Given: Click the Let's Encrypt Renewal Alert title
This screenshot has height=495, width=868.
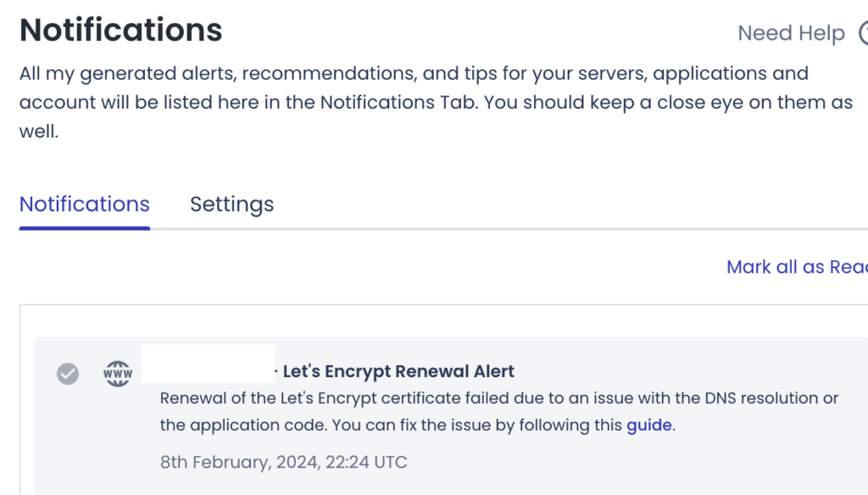Looking at the screenshot, I should [398, 371].
